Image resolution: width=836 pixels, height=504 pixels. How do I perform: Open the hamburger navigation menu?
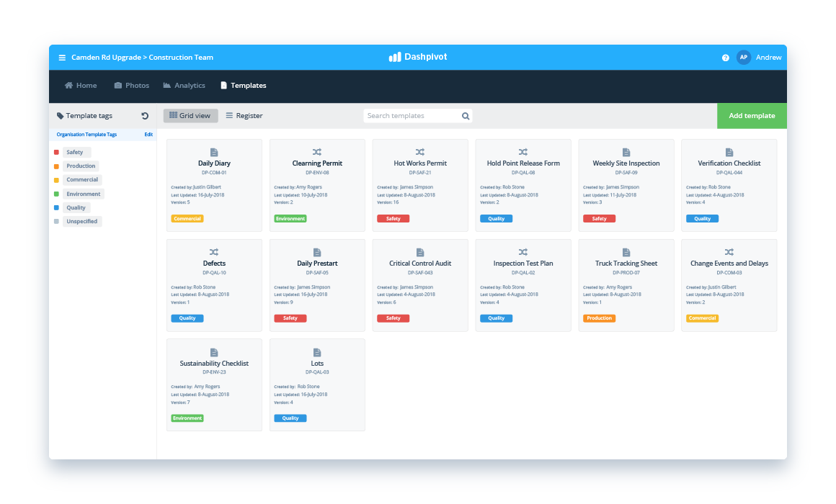[62, 57]
